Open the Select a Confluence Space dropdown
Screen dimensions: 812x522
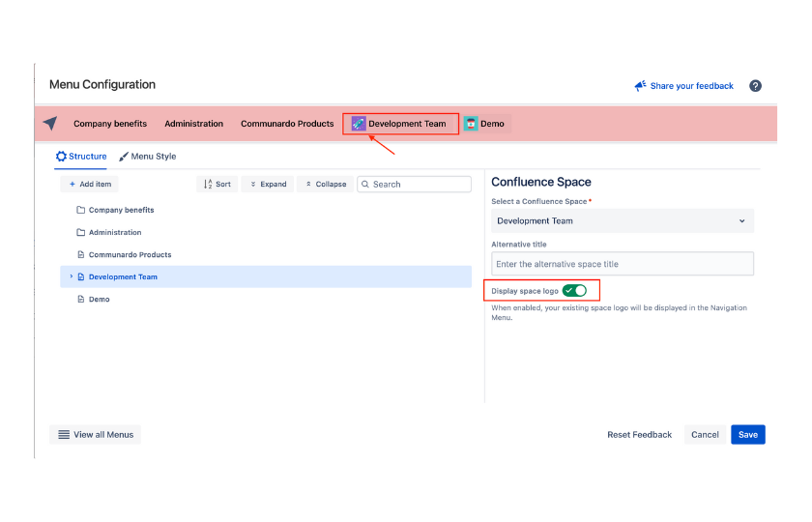[x=622, y=221]
